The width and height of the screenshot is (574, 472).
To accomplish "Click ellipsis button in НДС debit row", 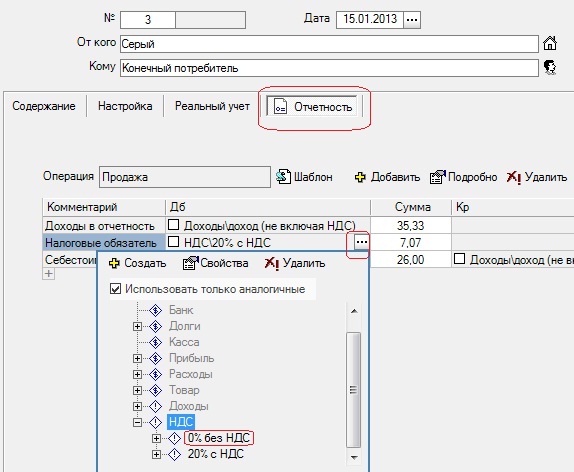I will tap(361, 242).
